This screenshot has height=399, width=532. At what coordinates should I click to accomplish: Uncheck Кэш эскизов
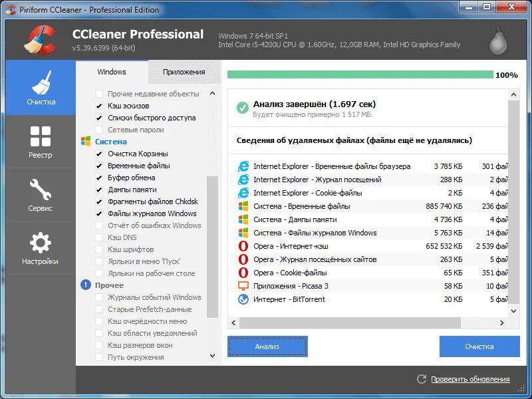click(x=99, y=106)
